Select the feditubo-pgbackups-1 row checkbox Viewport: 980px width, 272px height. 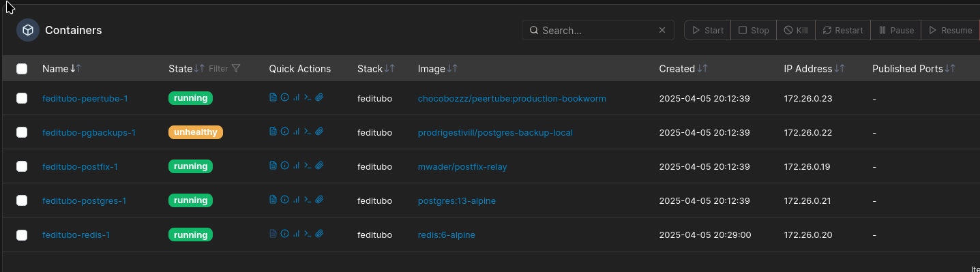(x=22, y=132)
